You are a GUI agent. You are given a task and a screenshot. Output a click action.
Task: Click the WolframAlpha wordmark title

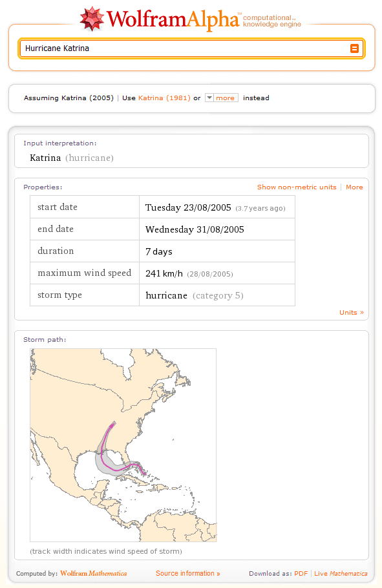[x=173, y=19]
